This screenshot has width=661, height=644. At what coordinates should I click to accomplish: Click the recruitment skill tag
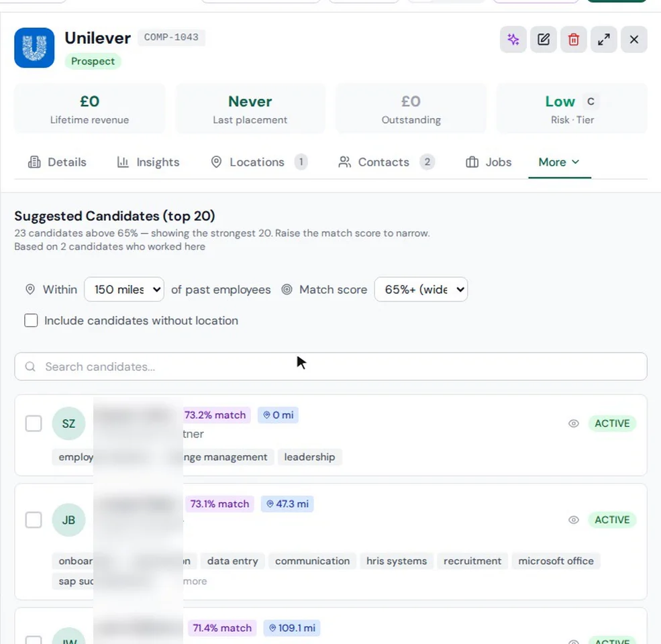click(x=472, y=561)
